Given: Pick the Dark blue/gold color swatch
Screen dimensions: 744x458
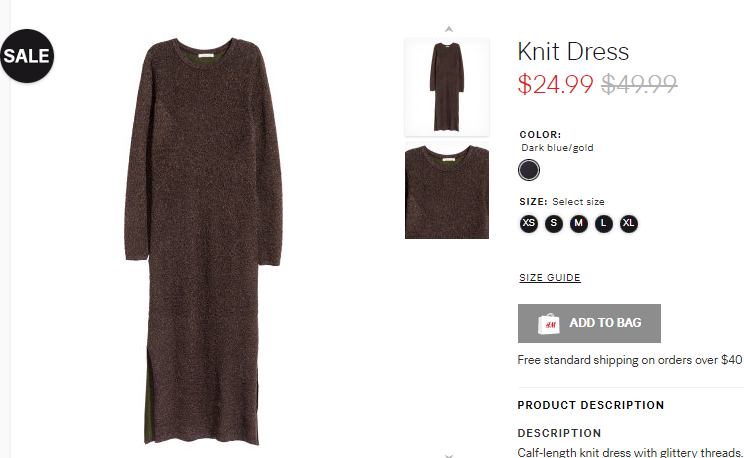Looking at the screenshot, I should [529, 170].
